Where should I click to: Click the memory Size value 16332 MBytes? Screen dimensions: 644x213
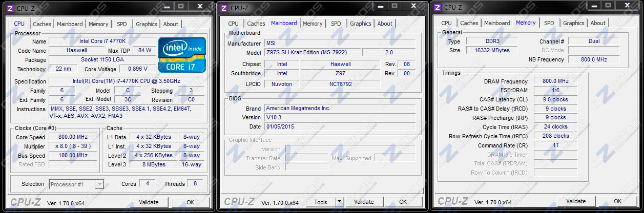point(492,51)
